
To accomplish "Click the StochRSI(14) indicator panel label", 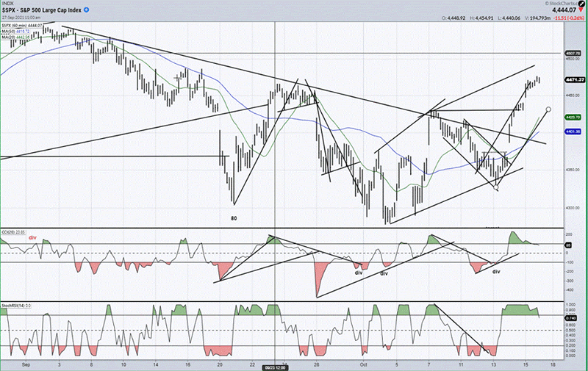I will coord(15,306).
